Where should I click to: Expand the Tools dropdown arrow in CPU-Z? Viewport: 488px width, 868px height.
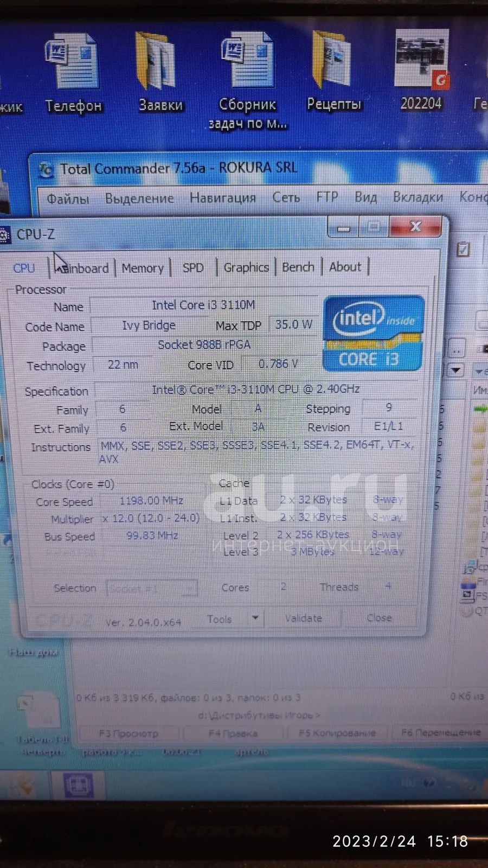pyautogui.click(x=255, y=618)
